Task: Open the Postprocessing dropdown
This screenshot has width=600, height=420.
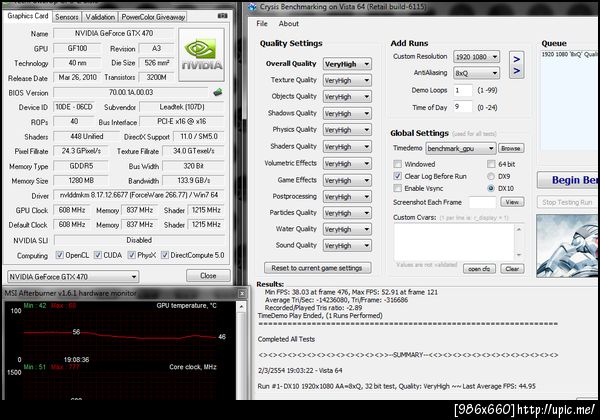Action: coord(347,197)
